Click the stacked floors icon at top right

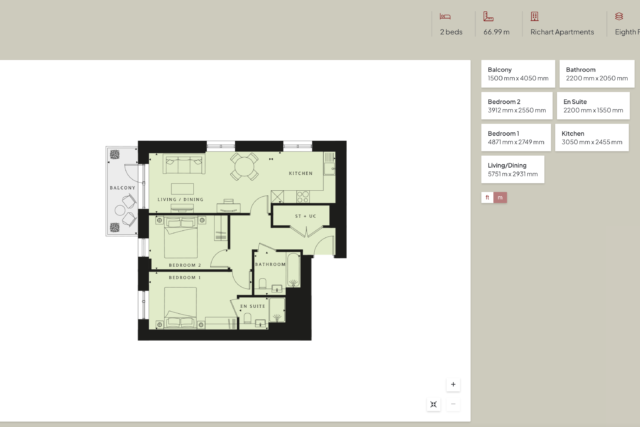[x=613, y=17]
